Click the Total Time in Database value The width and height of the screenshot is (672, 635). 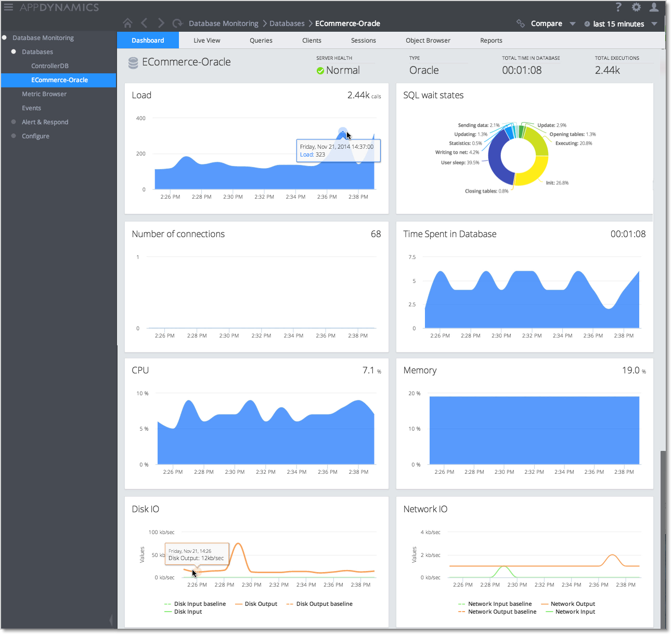pos(522,71)
